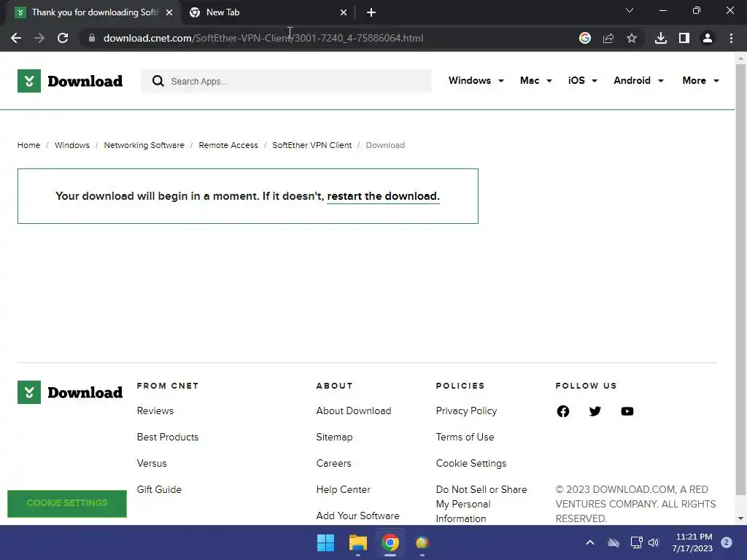
Task: View site info lock icon
Action: (92, 38)
